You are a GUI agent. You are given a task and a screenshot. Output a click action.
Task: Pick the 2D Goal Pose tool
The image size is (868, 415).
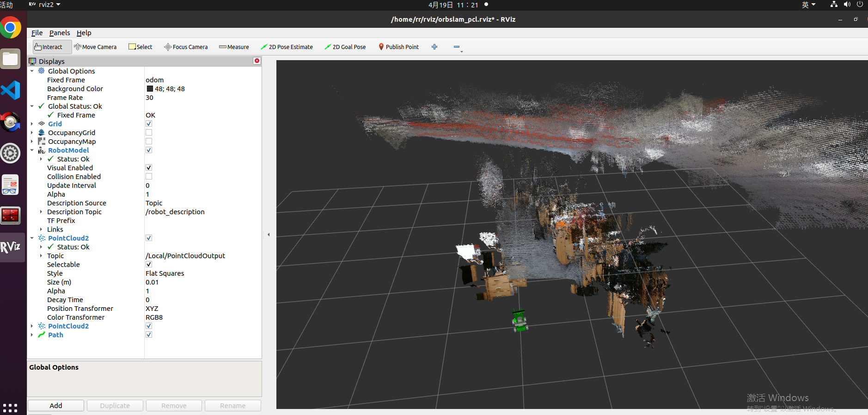click(345, 47)
